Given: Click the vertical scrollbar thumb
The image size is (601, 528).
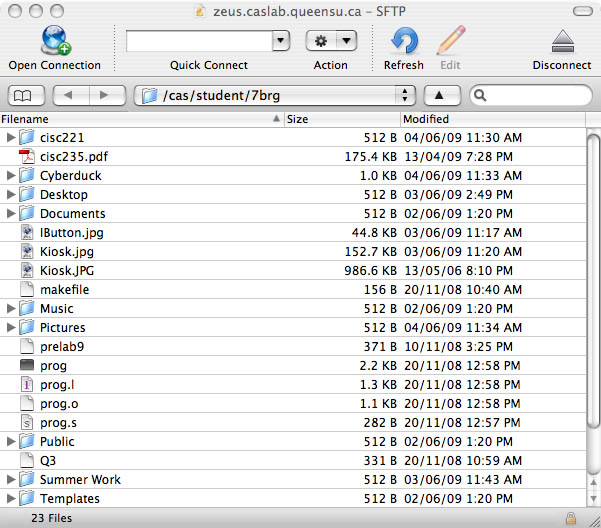Looking at the screenshot, I should pyautogui.click(x=593, y=282).
